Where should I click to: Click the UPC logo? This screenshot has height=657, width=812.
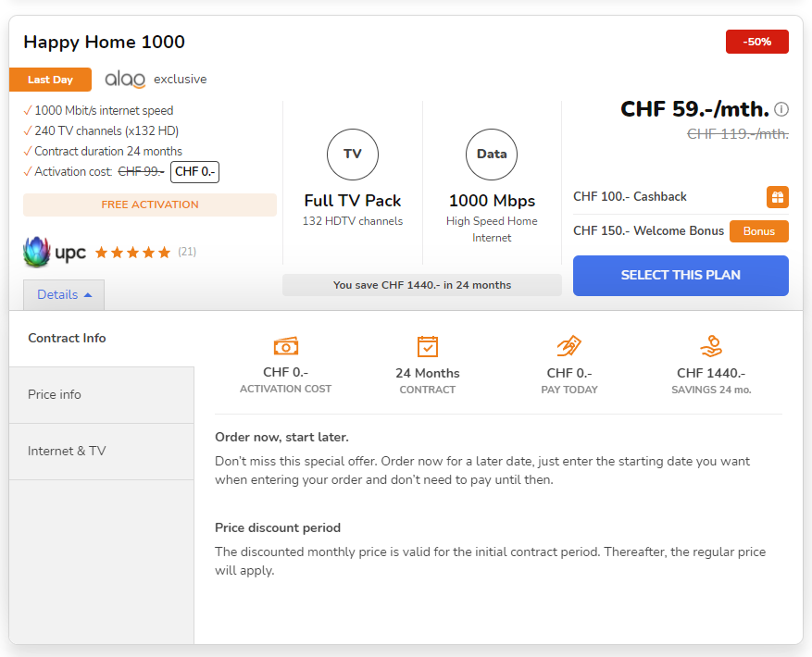(55, 252)
